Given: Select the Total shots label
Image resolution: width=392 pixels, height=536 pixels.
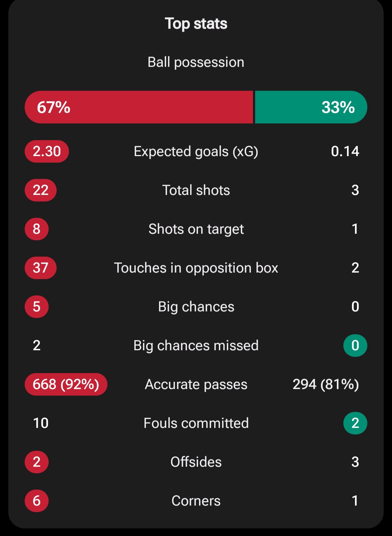Looking at the screenshot, I should pyautogui.click(x=196, y=190).
